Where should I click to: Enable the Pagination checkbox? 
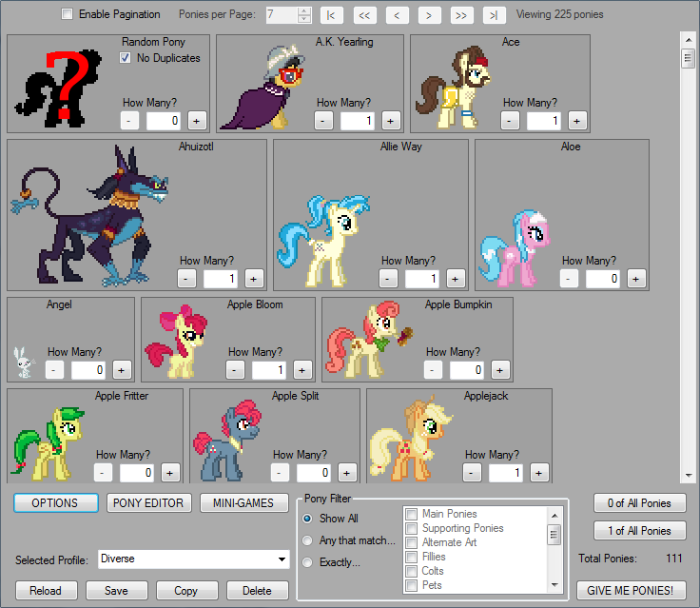pyautogui.click(x=67, y=14)
